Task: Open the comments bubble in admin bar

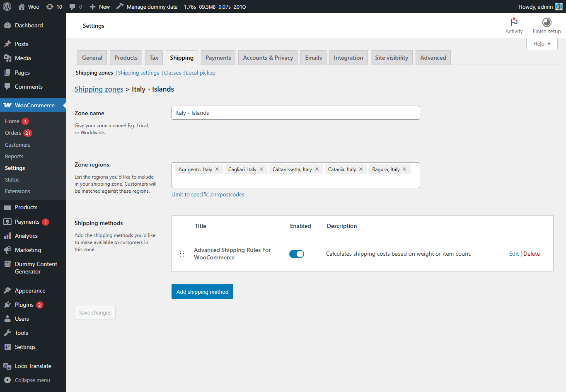Action: (75, 7)
